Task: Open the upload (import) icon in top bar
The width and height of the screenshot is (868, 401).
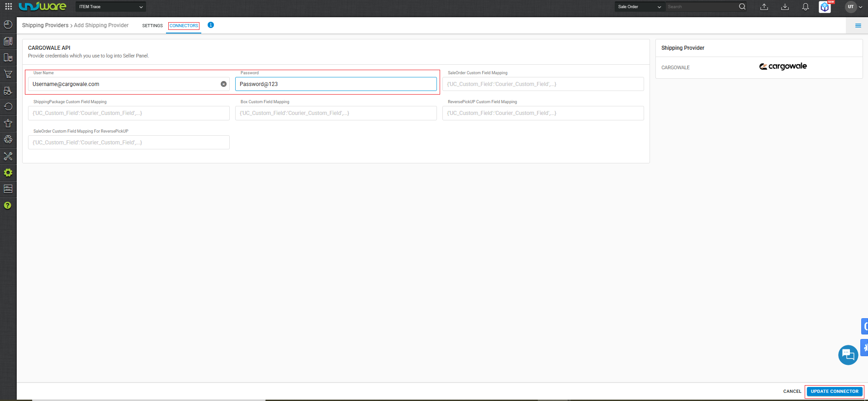Action: point(764,7)
